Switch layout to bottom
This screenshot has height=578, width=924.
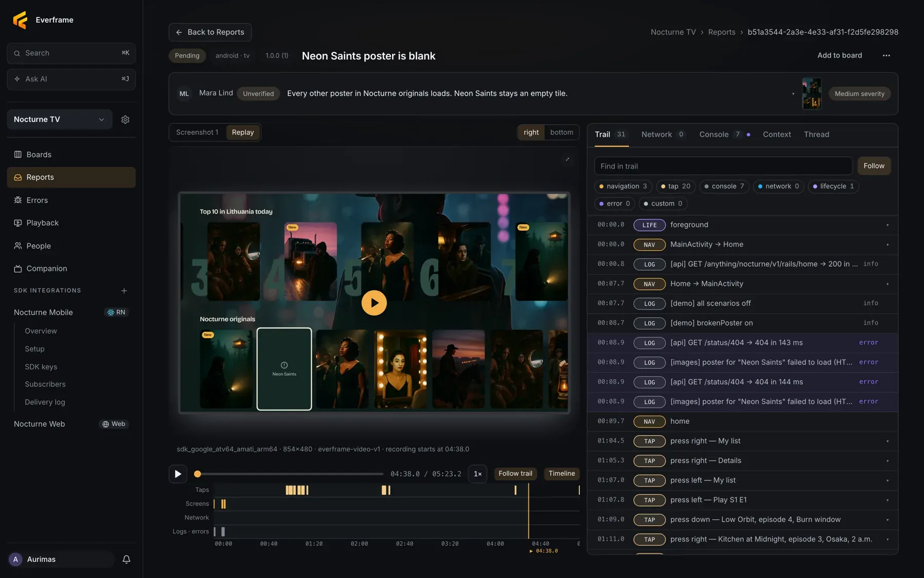pos(562,133)
